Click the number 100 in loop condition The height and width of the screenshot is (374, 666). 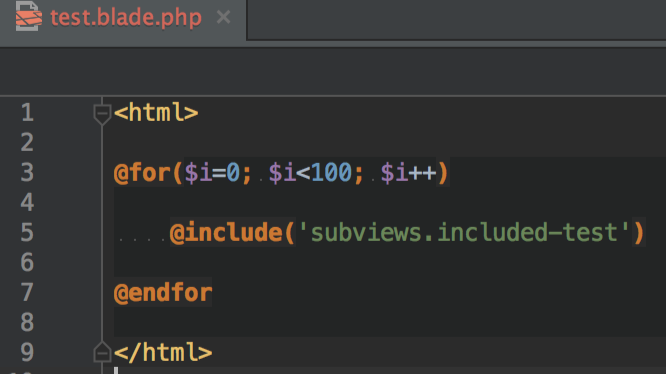pyautogui.click(x=331, y=173)
